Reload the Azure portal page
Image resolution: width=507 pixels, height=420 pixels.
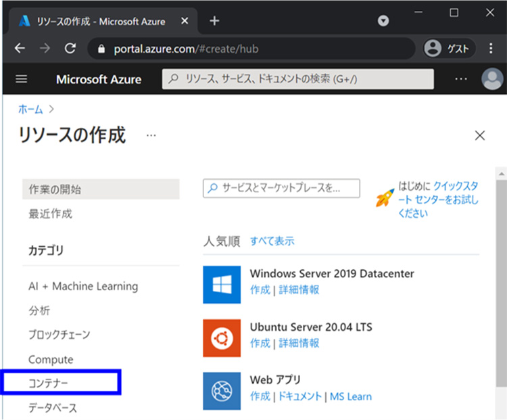click(70, 48)
